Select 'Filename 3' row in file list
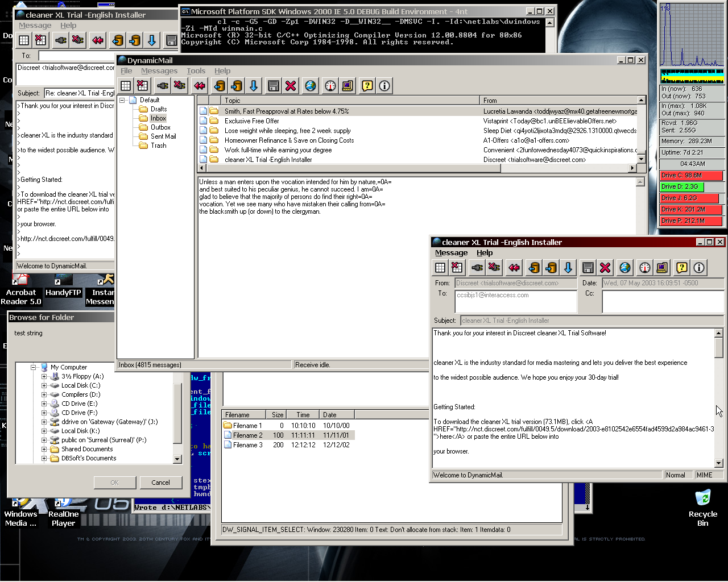This screenshot has width=728, height=582. tap(288, 445)
